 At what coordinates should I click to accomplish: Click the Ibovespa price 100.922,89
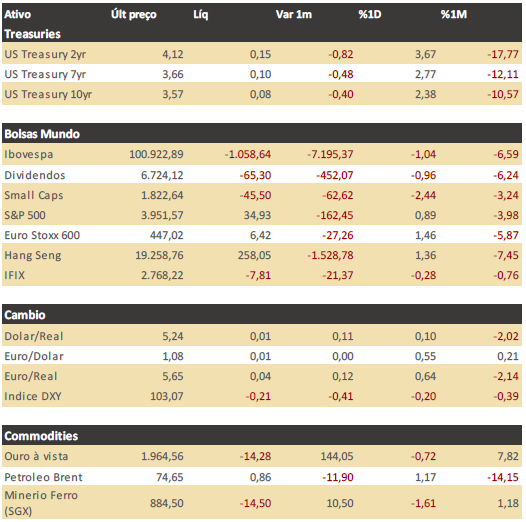156,154
